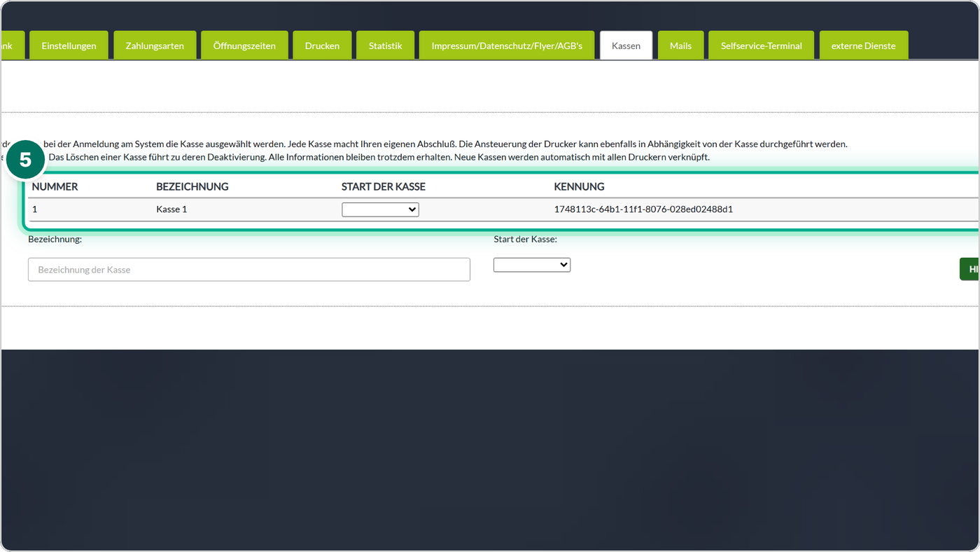The width and height of the screenshot is (980, 552).
Task: Select the Impressum/Datenschutz/Flyer/AGB's tab
Action: click(507, 46)
